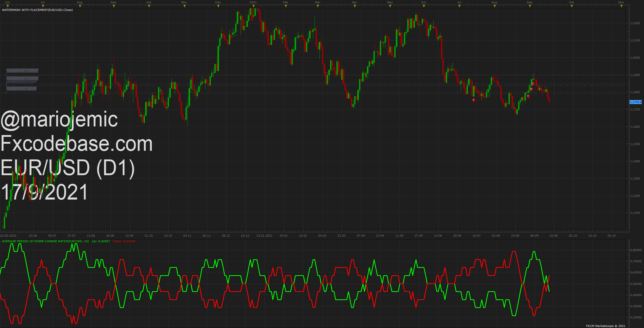The width and height of the screenshot is (644, 328).
Task: Click the red long-entry arrow from mid-July 2021
Action: pos(474,100)
